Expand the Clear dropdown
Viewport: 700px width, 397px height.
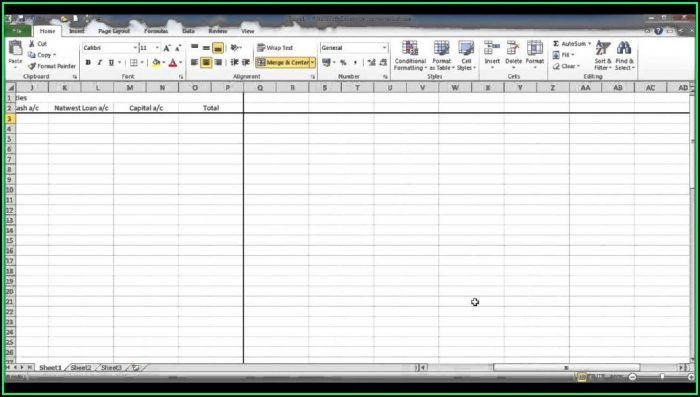click(578, 66)
